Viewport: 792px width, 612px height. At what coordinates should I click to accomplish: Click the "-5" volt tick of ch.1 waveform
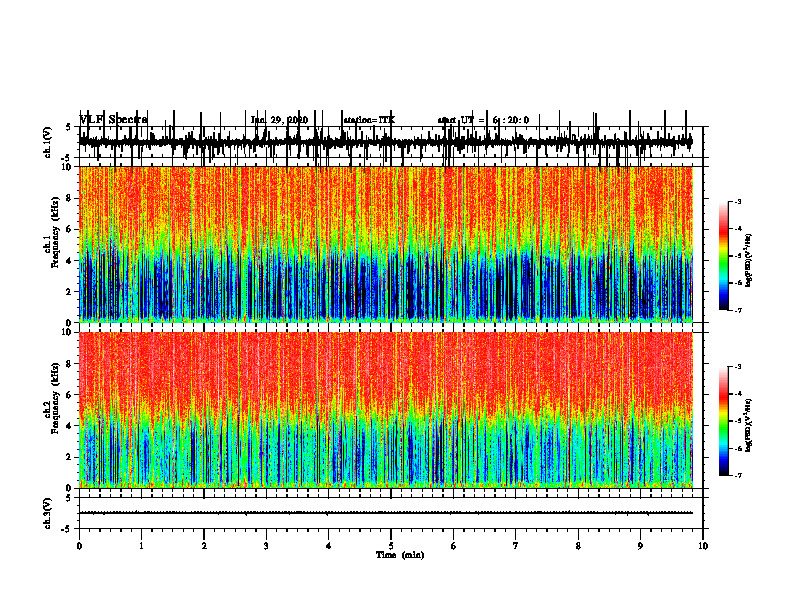coord(66,159)
